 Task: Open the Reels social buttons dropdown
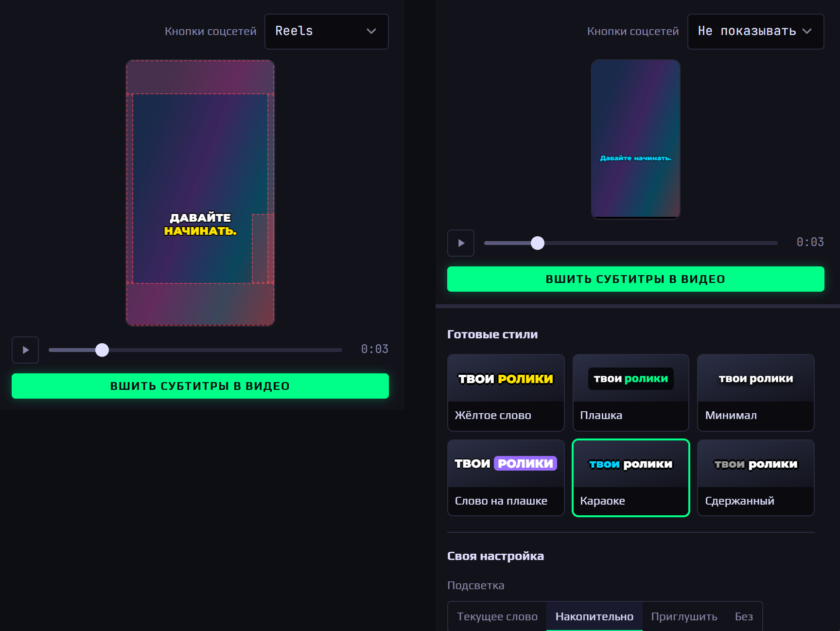pos(326,31)
